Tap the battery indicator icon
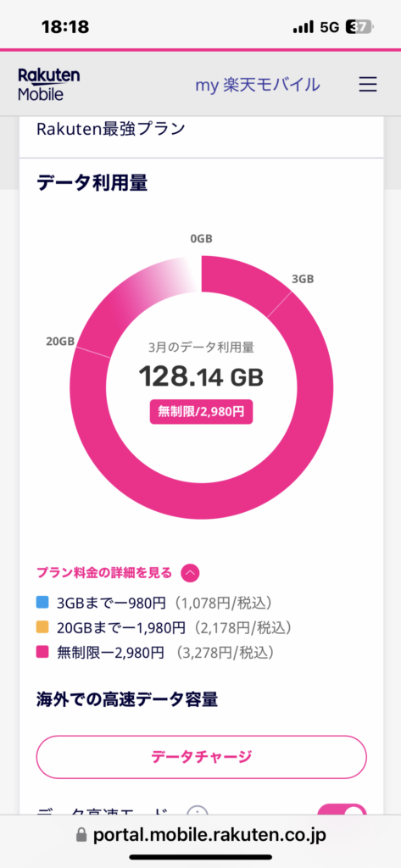The image size is (401, 868). [x=360, y=26]
